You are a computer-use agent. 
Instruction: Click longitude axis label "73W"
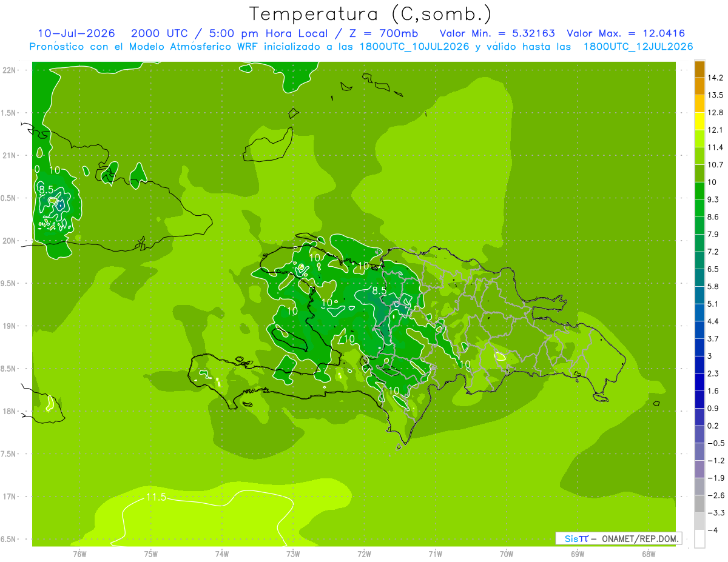(293, 554)
